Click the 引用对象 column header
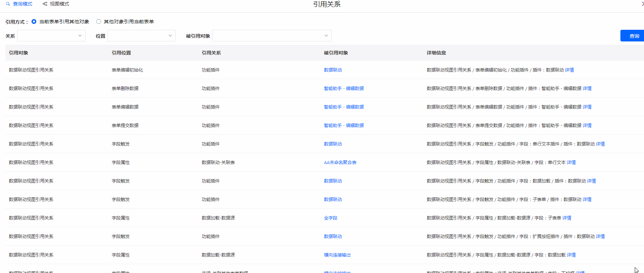The width and height of the screenshot is (644, 273). point(18,53)
